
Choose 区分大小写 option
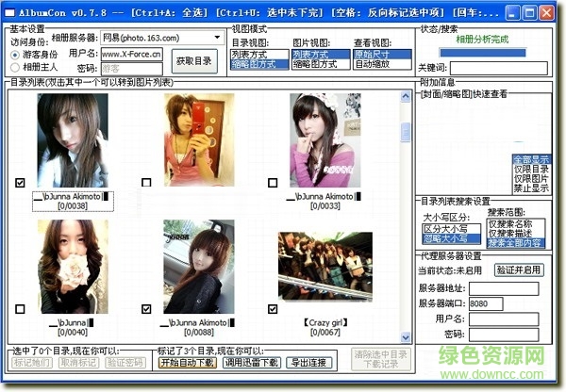[x=452, y=229]
